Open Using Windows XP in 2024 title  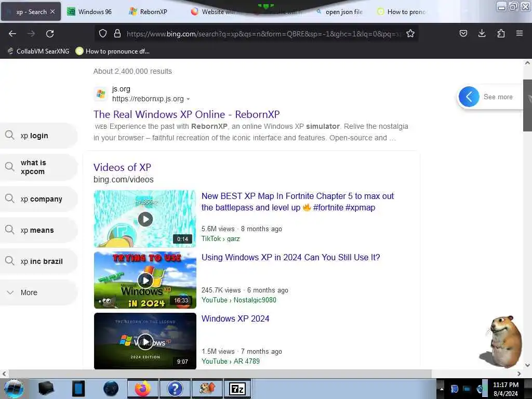pos(291,257)
